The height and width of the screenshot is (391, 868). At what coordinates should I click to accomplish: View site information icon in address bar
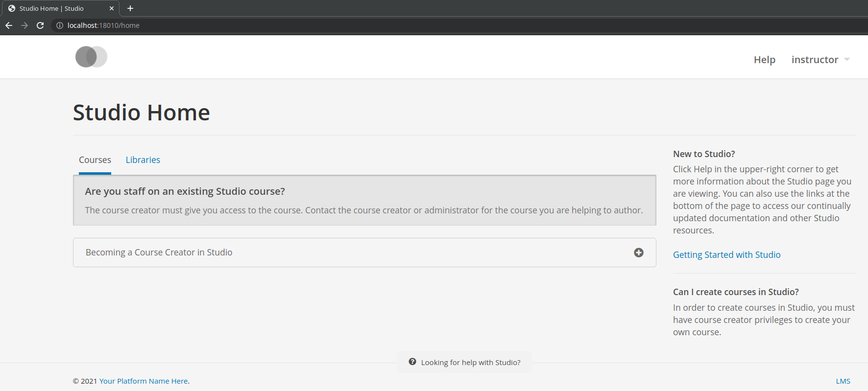click(60, 25)
